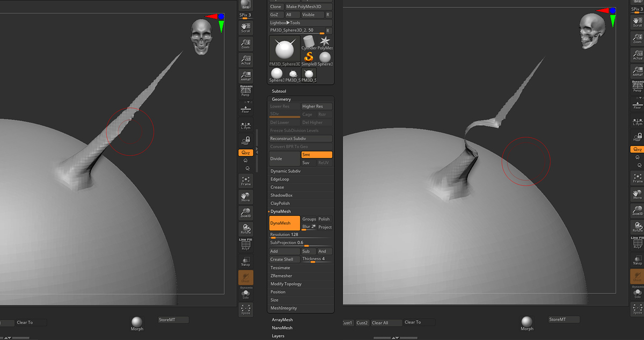Screen dimensions: 644x340
Task: Click the skull camera head in the left viewport
Action: point(201,37)
